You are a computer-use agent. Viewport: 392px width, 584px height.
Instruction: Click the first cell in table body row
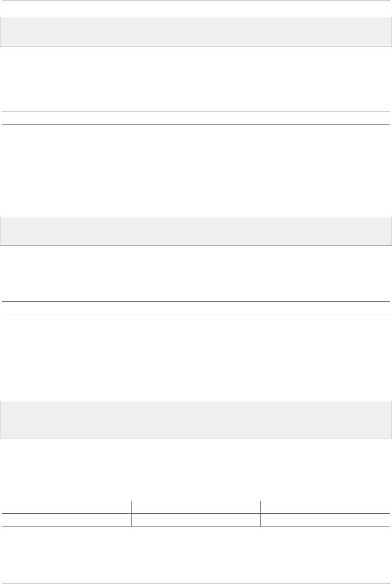pyautogui.click(x=66, y=520)
